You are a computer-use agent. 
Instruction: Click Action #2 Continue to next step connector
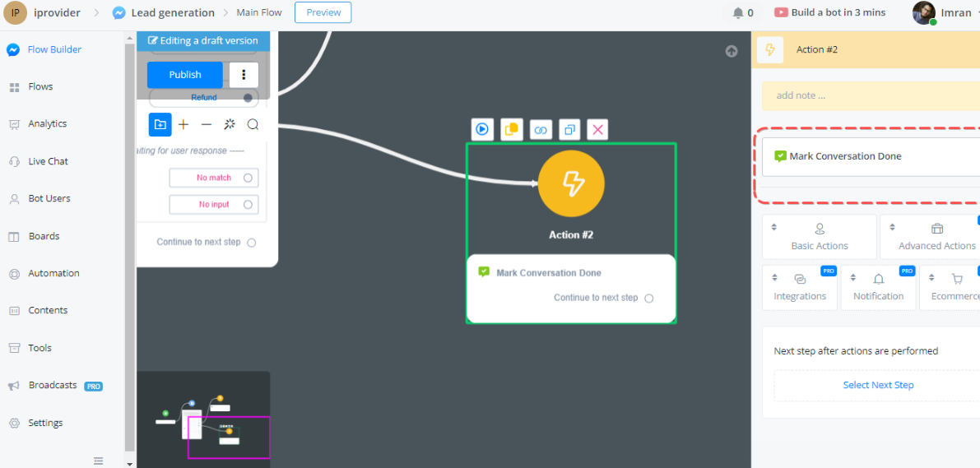click(649, 298)
